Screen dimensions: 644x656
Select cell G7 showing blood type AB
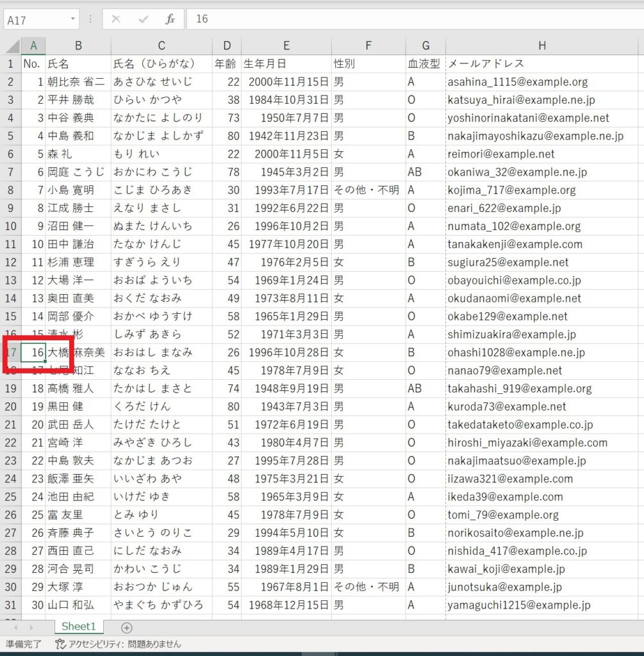[x=425, y=172]
